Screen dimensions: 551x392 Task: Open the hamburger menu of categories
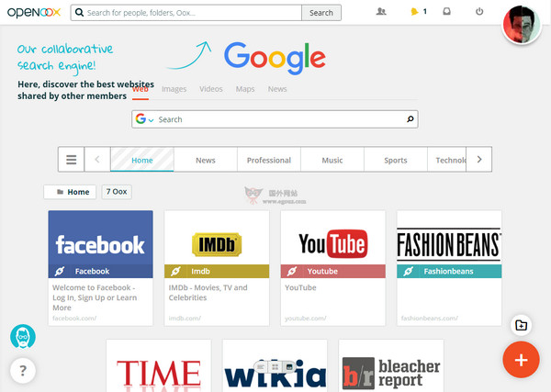pos(72,160)
